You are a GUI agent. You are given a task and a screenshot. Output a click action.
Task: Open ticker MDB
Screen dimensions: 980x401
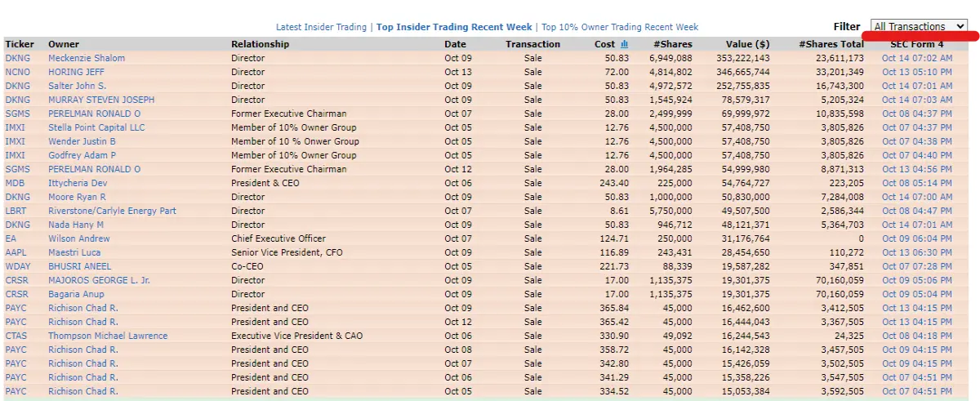15,183
